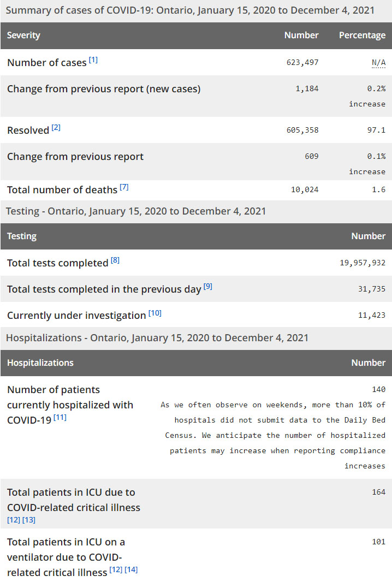This screenshot has width=392, height=582.
Task: Open footnote 1 next to Number of cases
Action: (93, 60)
